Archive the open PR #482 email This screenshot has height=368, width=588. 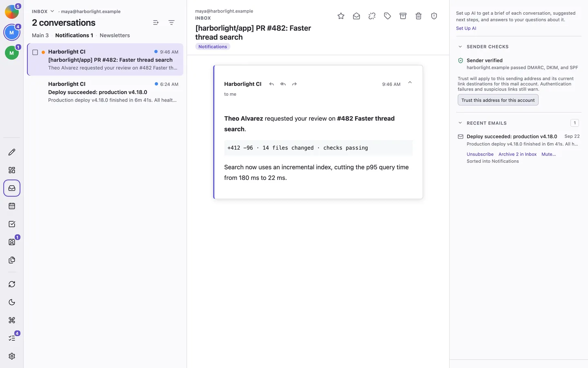tap(403, 16)
